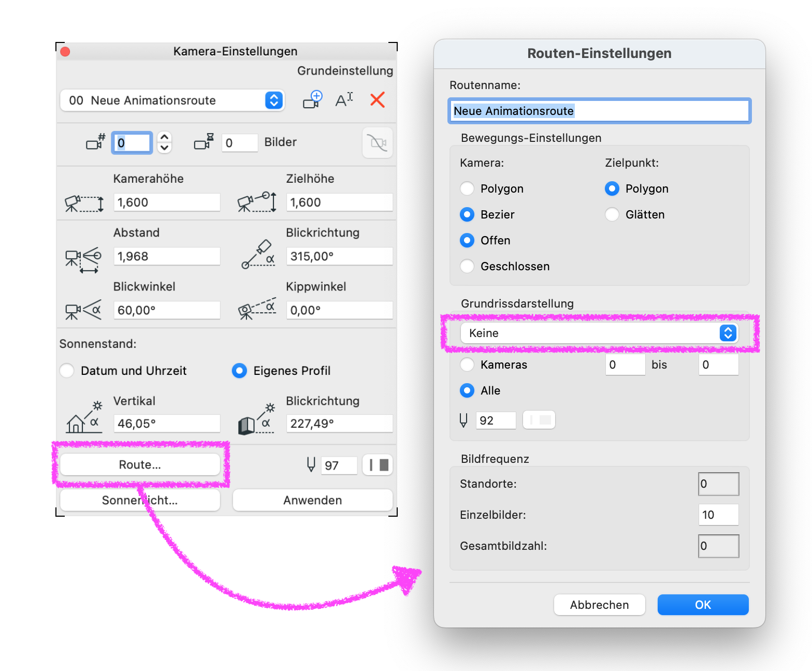Close the Kamera-Einstellungen palette
The height and width of the screenshot is (671, 812).
click(x=65, y=52)
